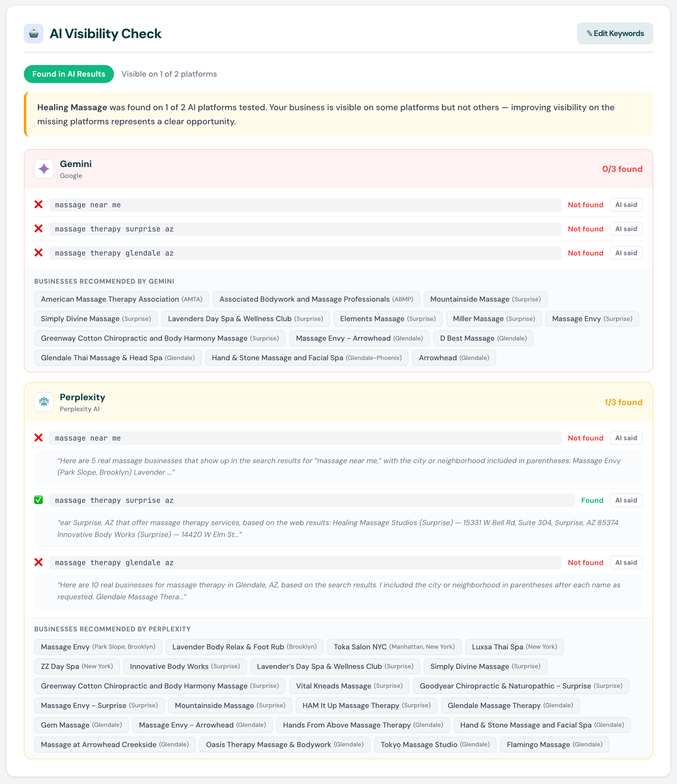The image size is (677, 784).
Task: Select the Toka Salon NYC chip
Action: [394, 647]
